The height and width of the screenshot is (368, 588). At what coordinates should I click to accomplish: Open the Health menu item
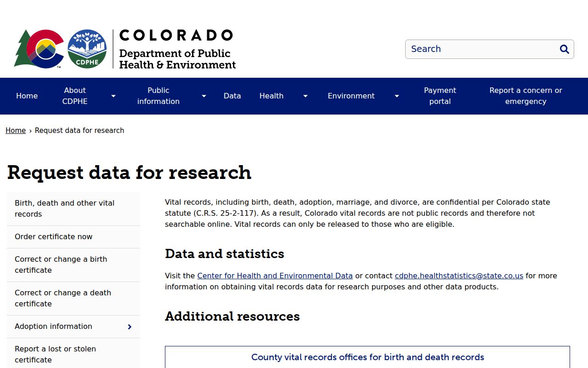point(271,96)
